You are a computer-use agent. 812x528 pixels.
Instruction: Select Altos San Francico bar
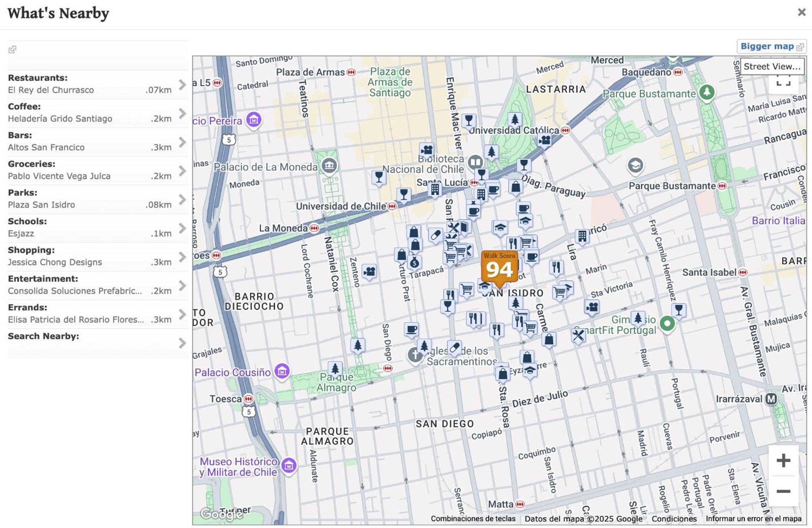(x=46, y=147)
